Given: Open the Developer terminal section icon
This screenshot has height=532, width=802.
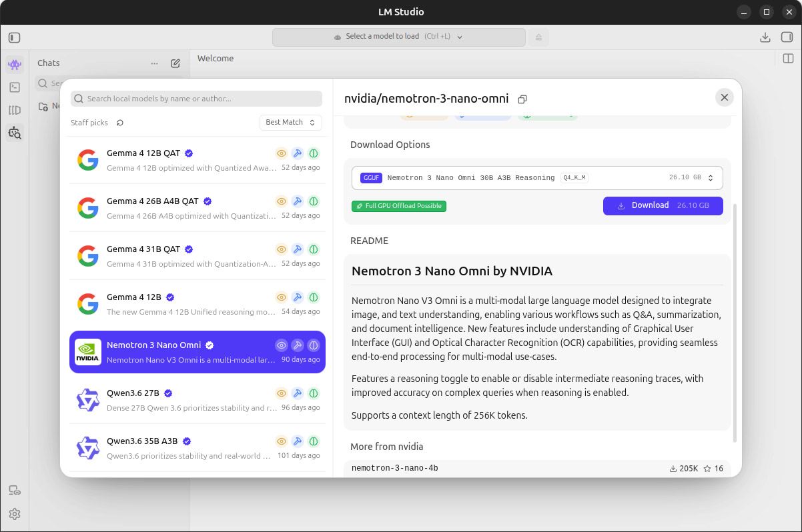Looking at the screenshot, I should 15,87.
